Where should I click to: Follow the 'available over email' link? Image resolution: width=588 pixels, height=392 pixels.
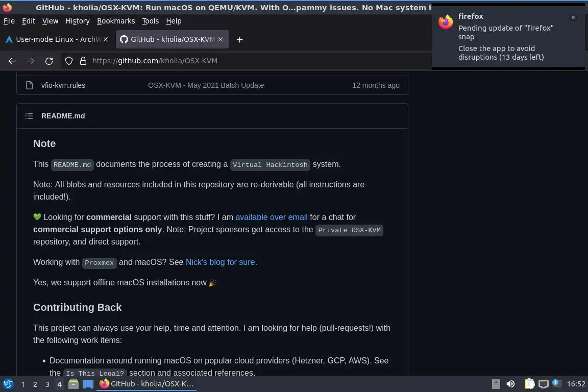[x=272, y=217]
